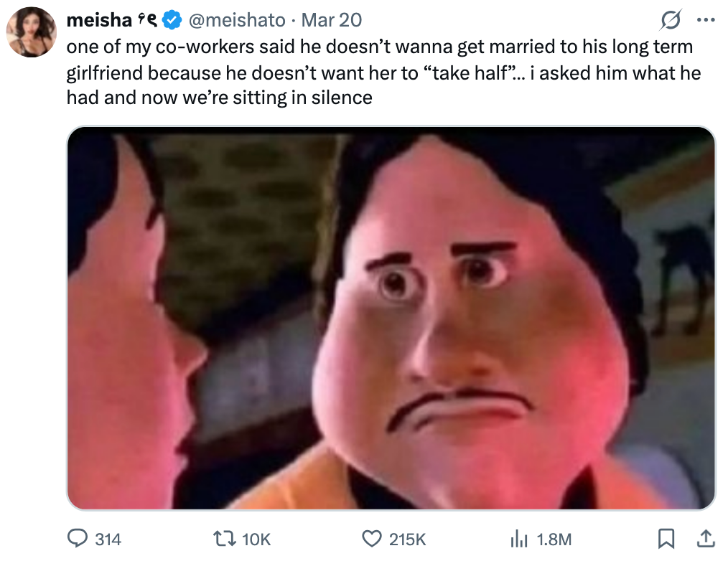Click the 215K likes count
This screenshot has height=561, width=728.
407,539
